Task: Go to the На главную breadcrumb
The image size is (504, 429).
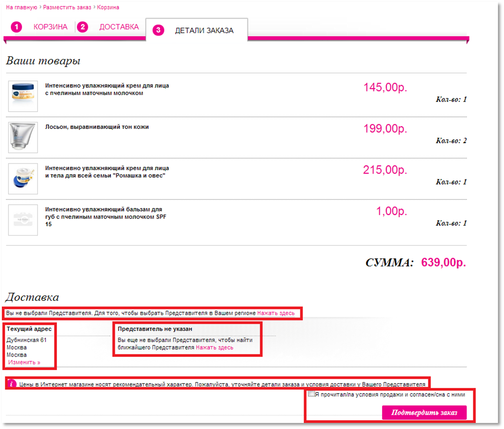Action: point(21,7)
